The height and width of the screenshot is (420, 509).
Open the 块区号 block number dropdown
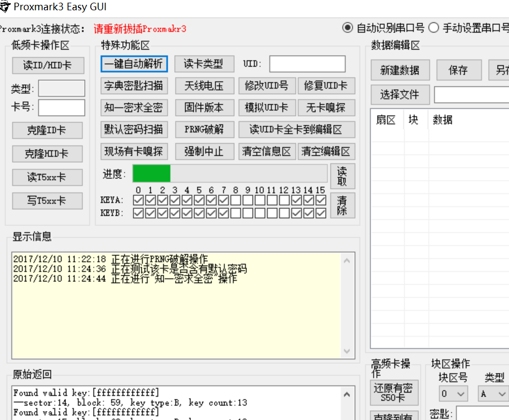(453, 394)
